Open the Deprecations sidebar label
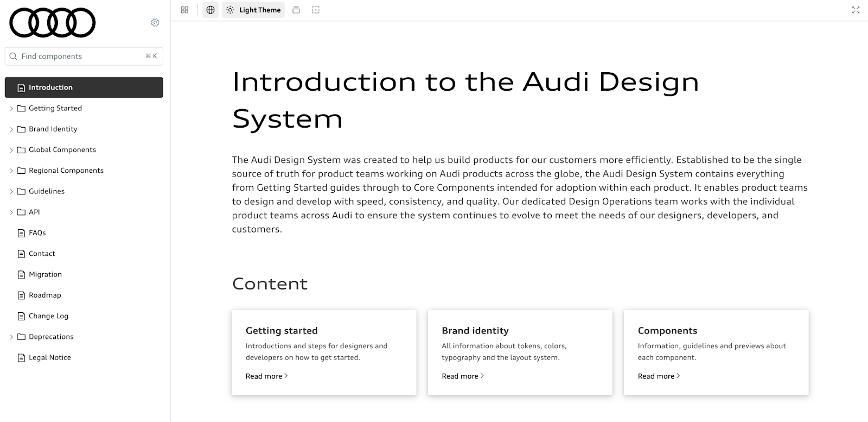Screen dimensions: 868x422 click(51, 337)
